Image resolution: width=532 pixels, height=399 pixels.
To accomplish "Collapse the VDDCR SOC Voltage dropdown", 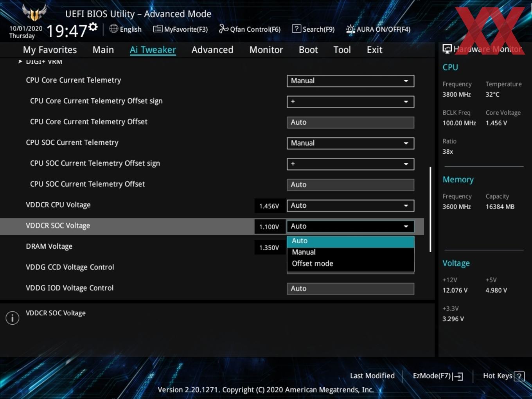I will (350, 226).
